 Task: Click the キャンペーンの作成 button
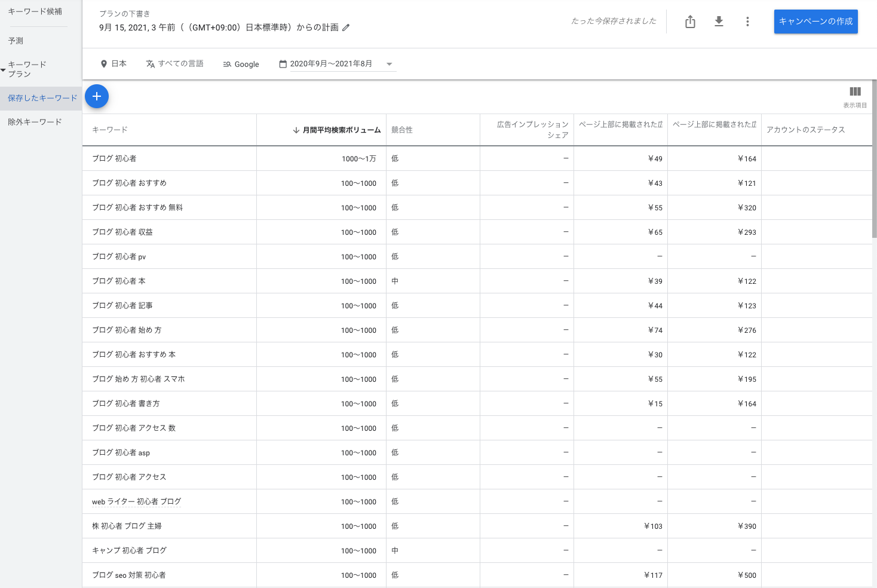(815, 22)
